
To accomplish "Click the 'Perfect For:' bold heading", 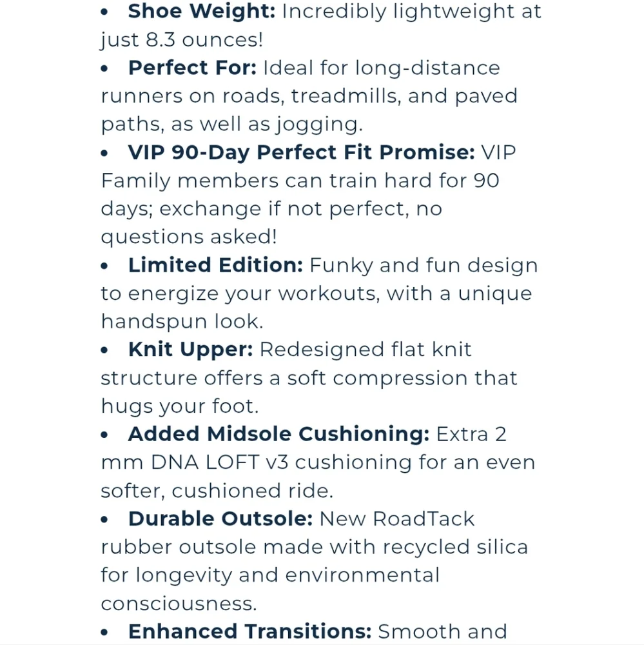I will [193, 68].
